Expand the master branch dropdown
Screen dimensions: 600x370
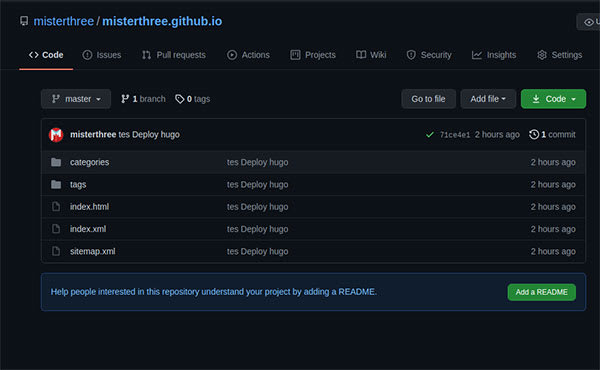point(76,99)
